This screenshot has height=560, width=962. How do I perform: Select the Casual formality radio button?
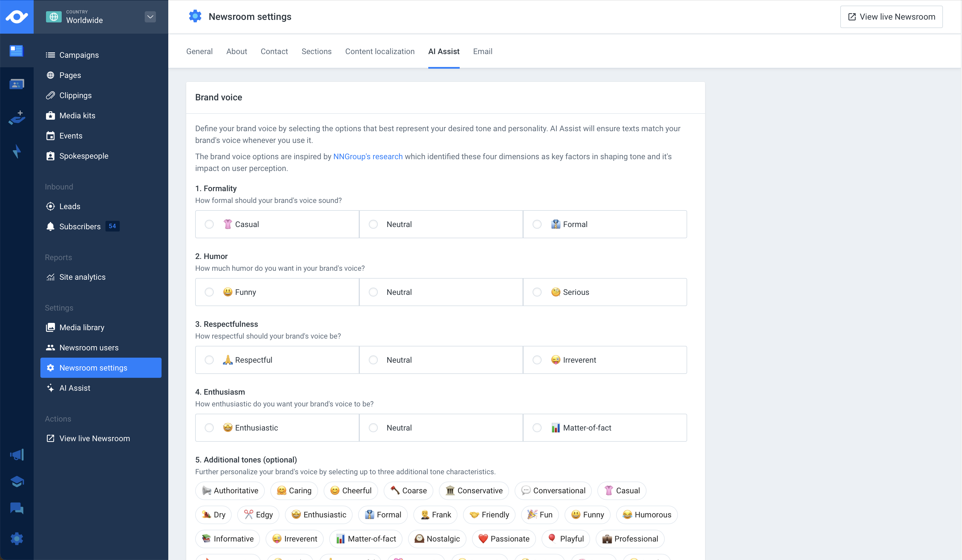tap(209, 224)
